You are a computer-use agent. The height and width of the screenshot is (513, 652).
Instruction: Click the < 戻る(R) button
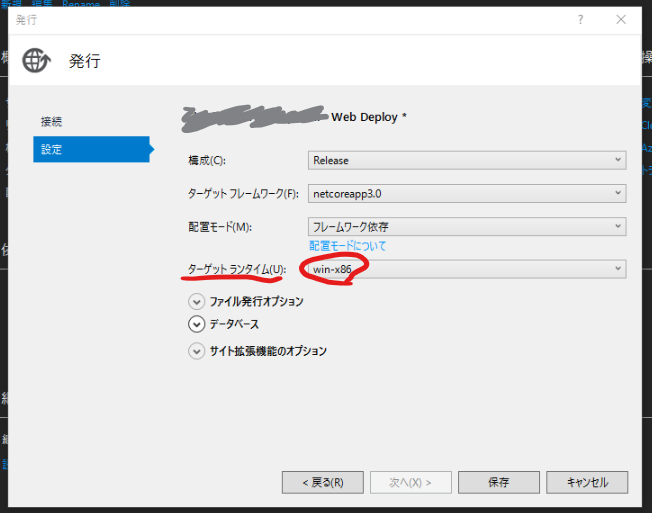[x=323, y=482]
